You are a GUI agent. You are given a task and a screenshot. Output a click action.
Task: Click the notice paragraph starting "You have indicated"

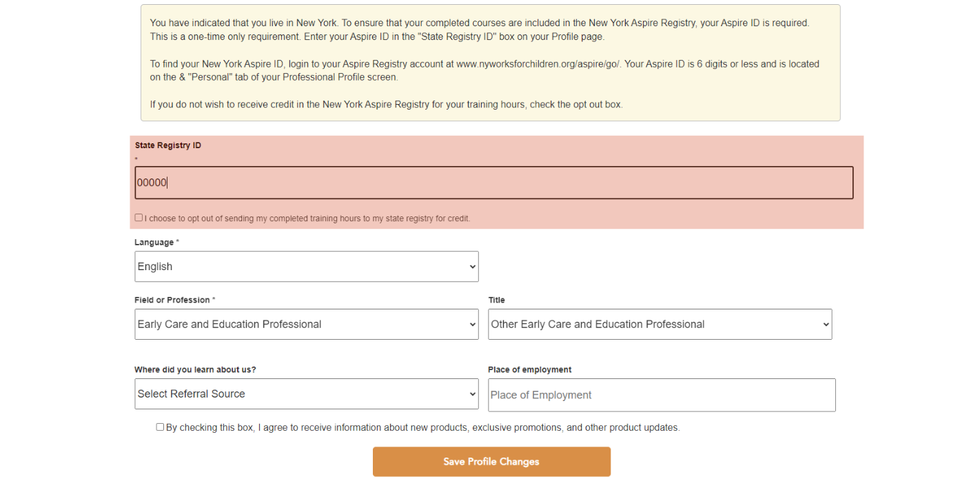(480, 30)
